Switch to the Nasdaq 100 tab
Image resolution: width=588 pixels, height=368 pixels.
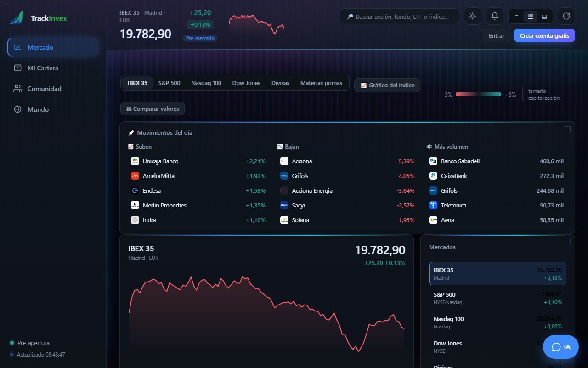[x=206, y=83]
